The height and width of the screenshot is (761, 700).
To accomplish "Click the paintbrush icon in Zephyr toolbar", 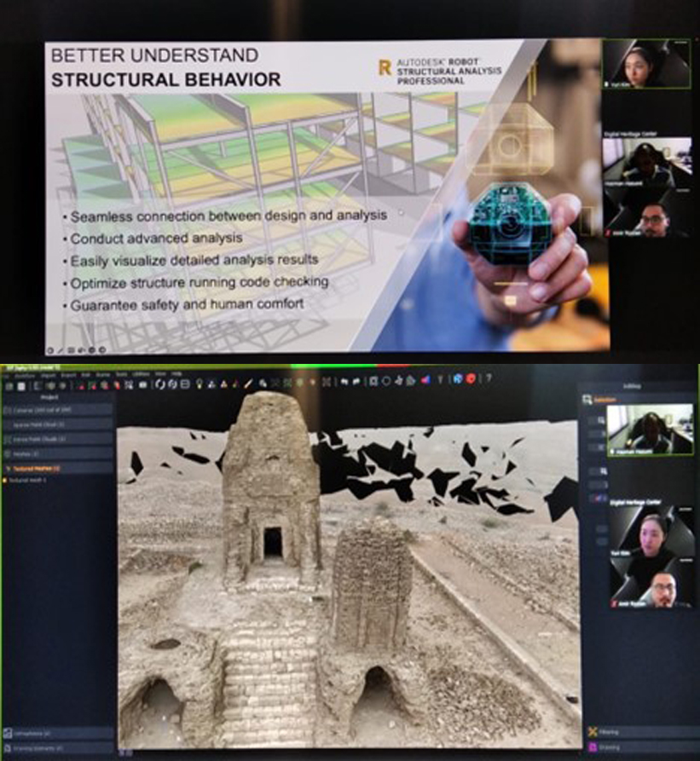I will 248,383.
